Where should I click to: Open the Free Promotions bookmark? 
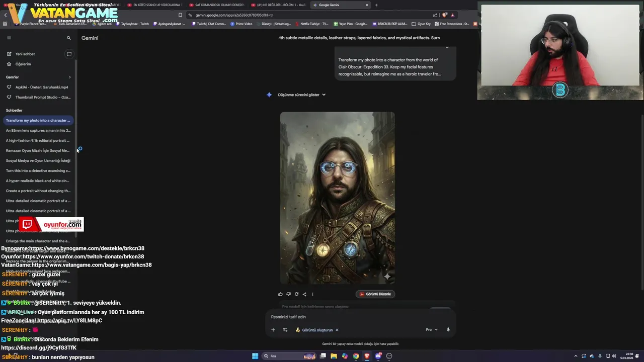452,24
